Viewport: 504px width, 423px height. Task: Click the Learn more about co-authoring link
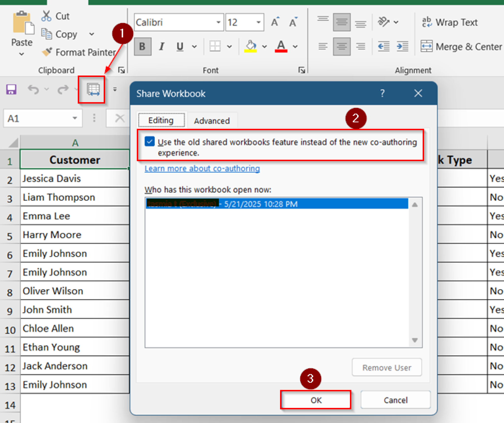(202, 168)
